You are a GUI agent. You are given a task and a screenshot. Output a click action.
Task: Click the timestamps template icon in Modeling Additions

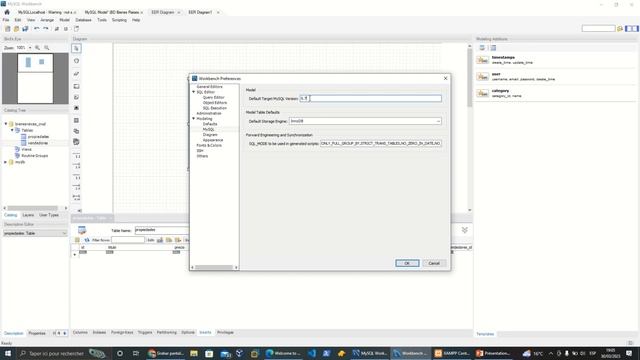pyautogui.click(x=482, y=60)
